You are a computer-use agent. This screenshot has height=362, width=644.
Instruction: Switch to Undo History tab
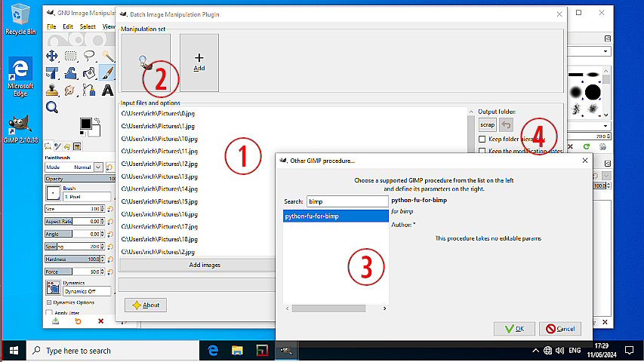[67, 146]
